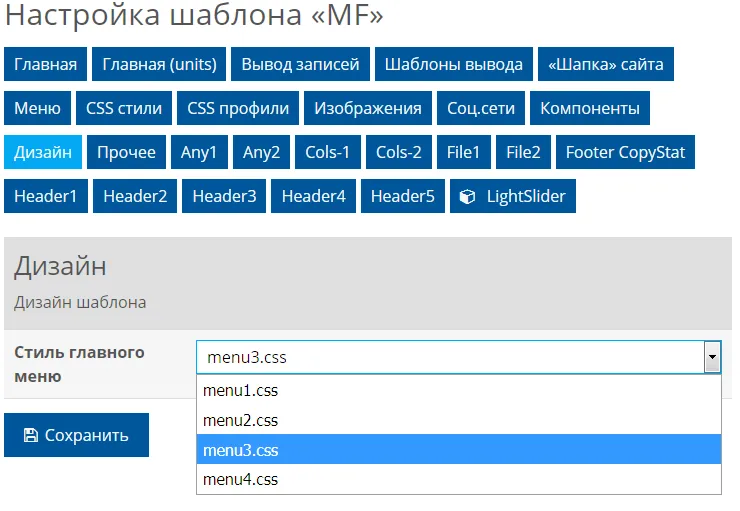Switch to the Прочее tab
The image size is (740, 511).
(x=126, y=152)
